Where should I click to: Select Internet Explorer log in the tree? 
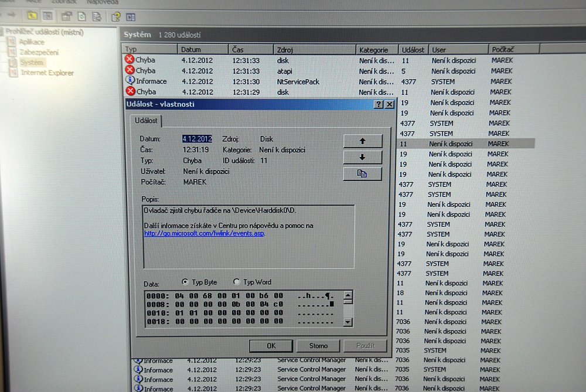[47, 73]
